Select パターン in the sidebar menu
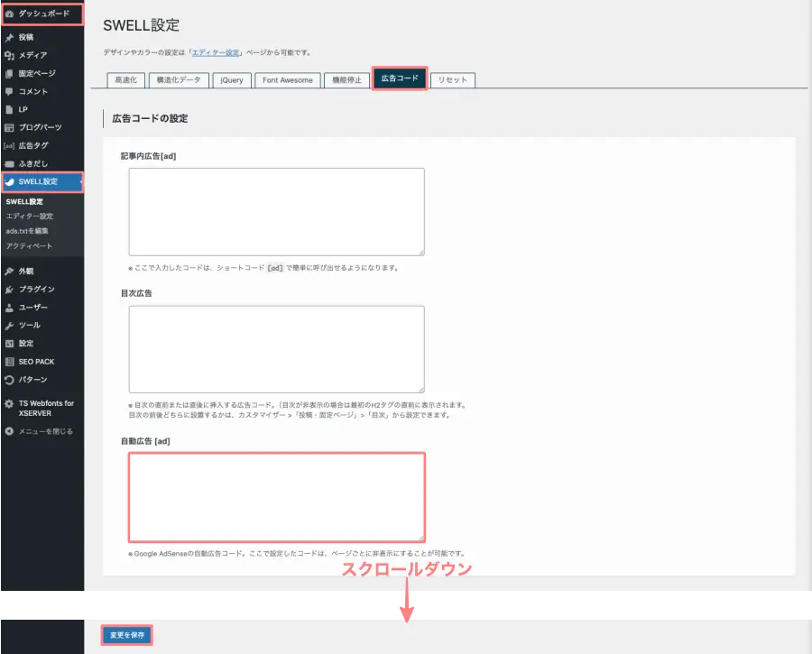812x654 pixels. click(x=34, y=379)
